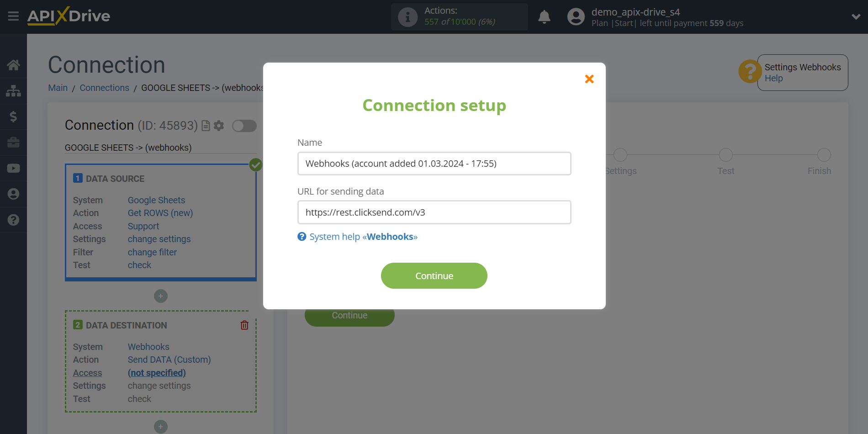Enable the connection toggle switch
Screen dimensions: 868x434
244,126
